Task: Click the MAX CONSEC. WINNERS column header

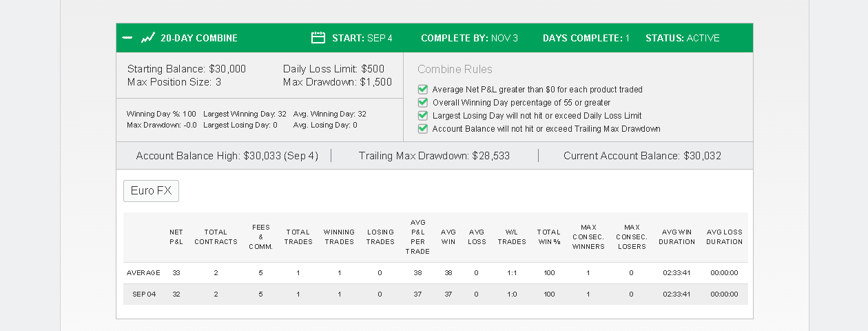Action: click(588, 237)
